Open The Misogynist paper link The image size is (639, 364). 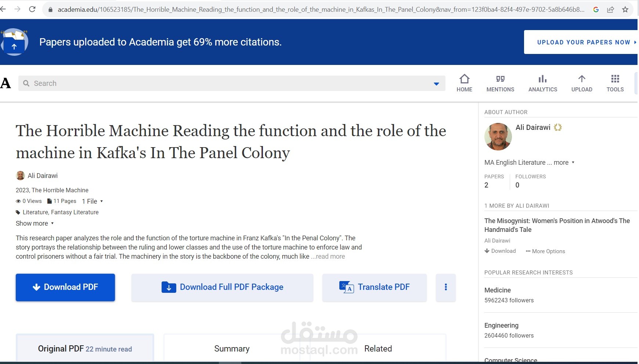[x=557, y=225]
